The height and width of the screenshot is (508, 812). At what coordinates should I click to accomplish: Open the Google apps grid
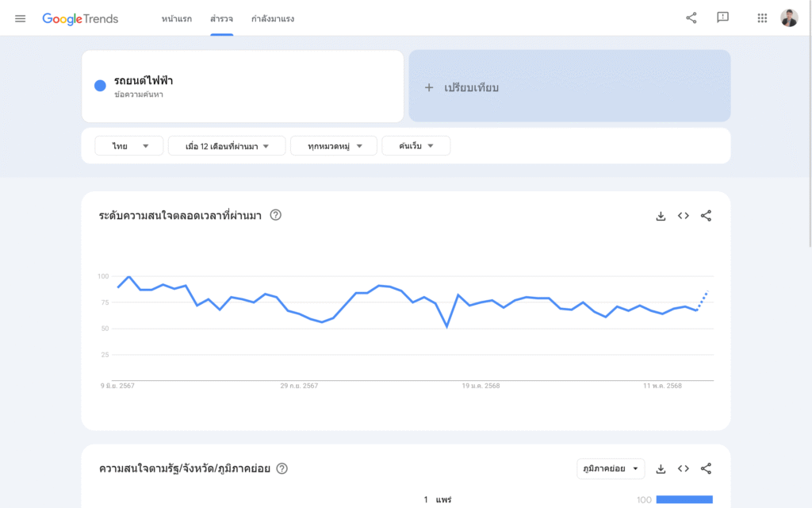tap(762, 18)
